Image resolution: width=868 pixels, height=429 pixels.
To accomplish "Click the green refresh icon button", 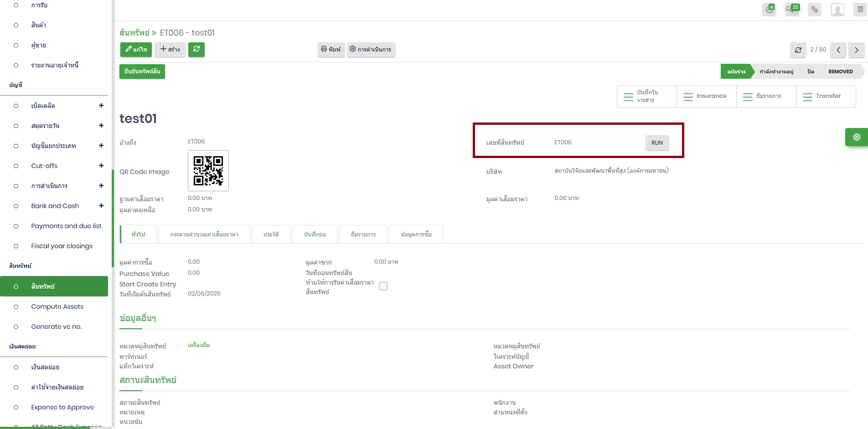I will click(x=196, y=49).
